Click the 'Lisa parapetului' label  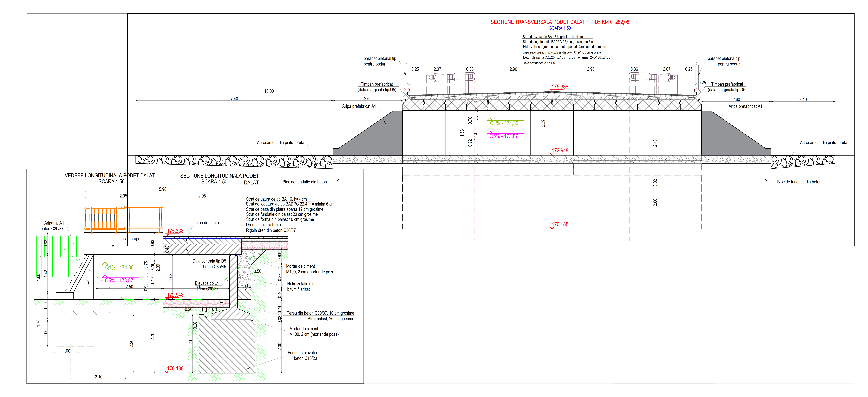pyautogui.click(x=134, y=239)
